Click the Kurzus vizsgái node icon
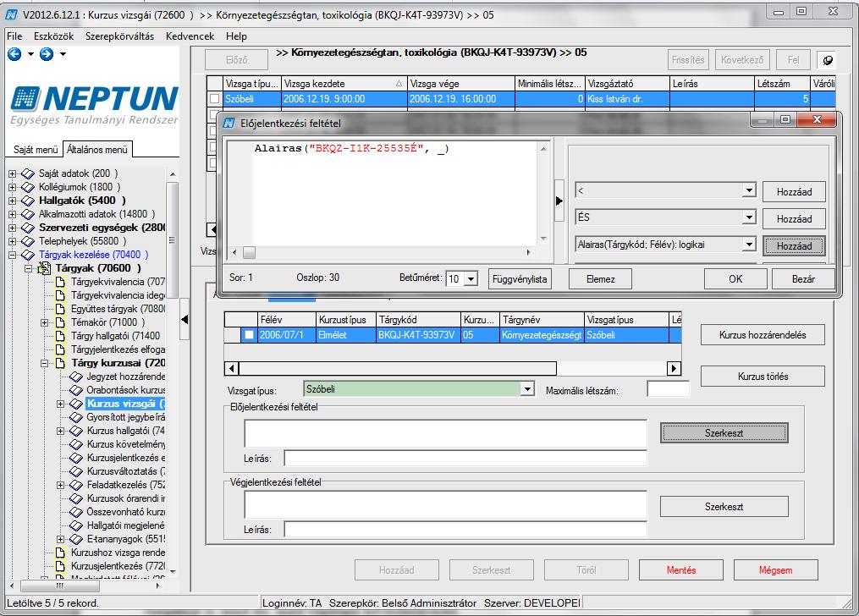Image resolution: width=859 pixels, height=616 pixels. [76, 404]
